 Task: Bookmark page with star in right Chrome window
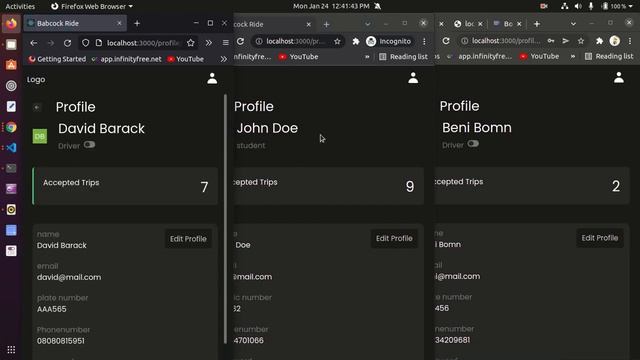pyautogui.click(x=581, y=41)
